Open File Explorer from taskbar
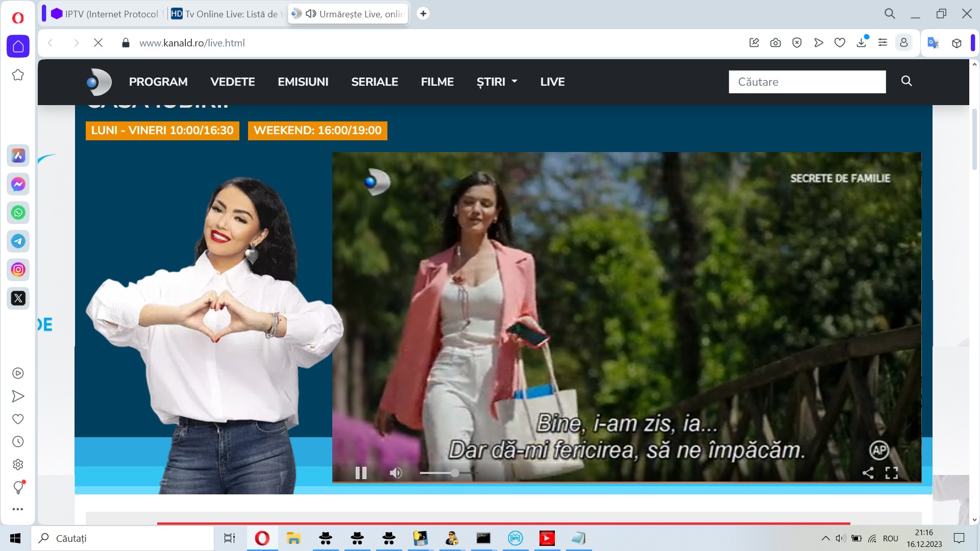Screen dimensions: 980x551 (293, 538)
